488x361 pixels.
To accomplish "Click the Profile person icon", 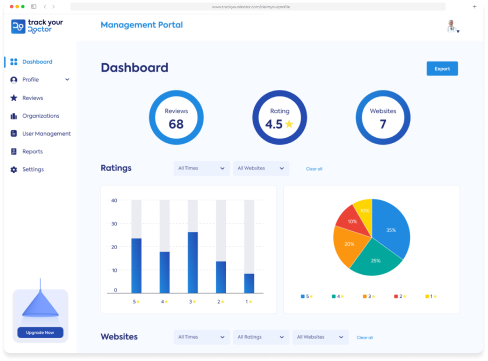I will click(14, 80).
